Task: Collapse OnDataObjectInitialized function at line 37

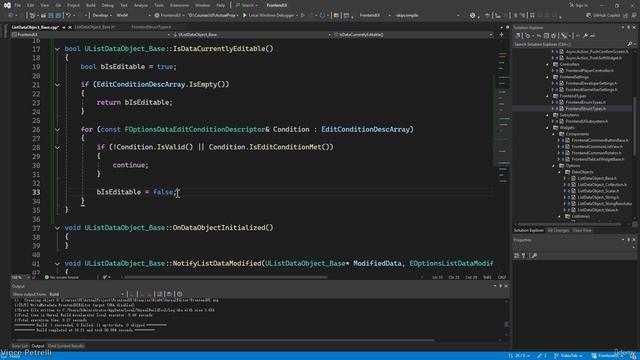Action: coord(57,228)
